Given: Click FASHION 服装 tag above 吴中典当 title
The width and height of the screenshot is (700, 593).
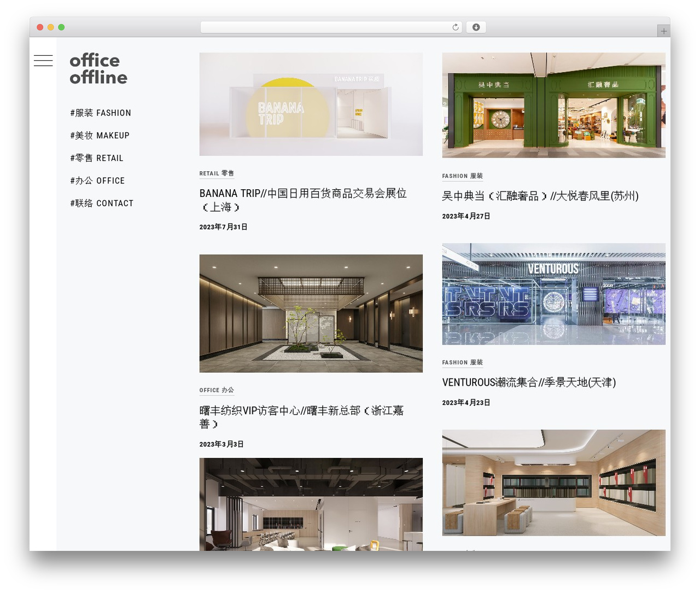Looking at the screenshot, I should tap(463, 176).
